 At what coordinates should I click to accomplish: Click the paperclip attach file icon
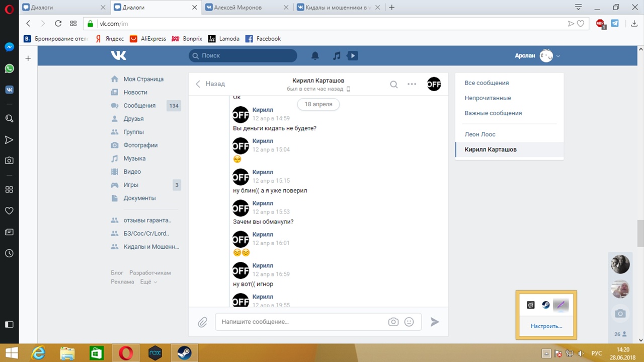pos(202,322)
